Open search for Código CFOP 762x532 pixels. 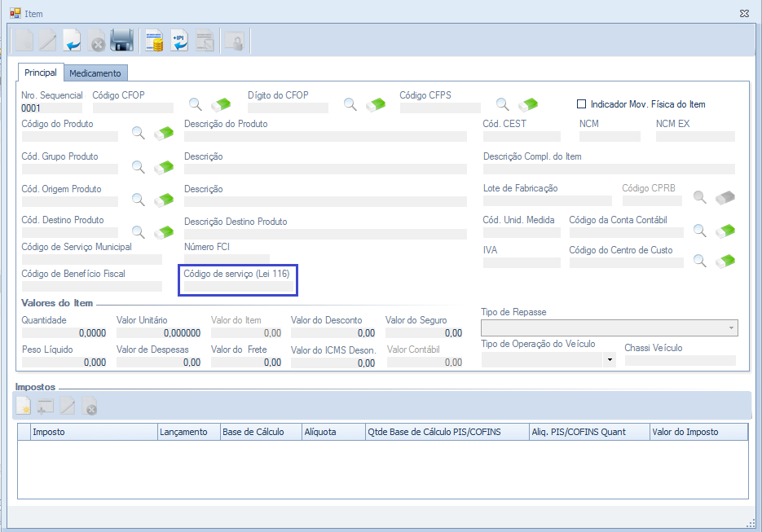coord(196,104)
